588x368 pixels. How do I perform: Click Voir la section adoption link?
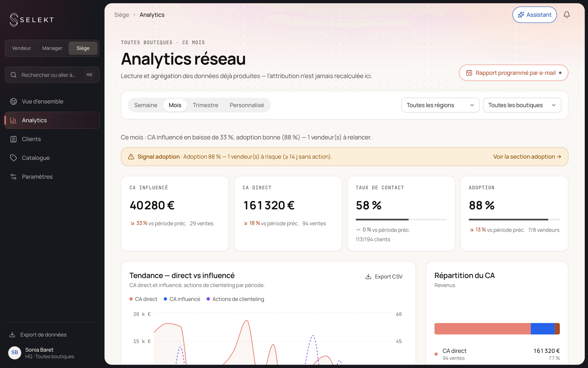pos(527,156)
